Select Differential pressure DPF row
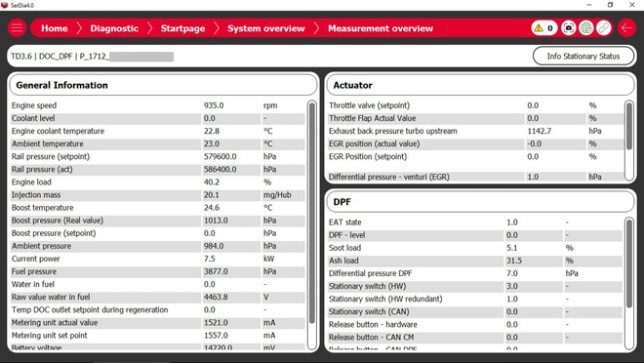The width and height of the screenshot is (644, 363). (475, 273)
